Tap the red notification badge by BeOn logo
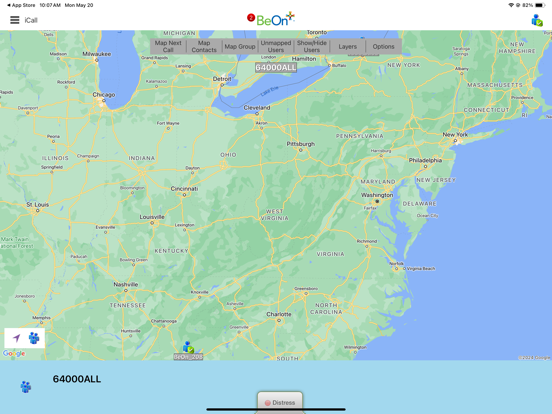 [x=251, y=17]
